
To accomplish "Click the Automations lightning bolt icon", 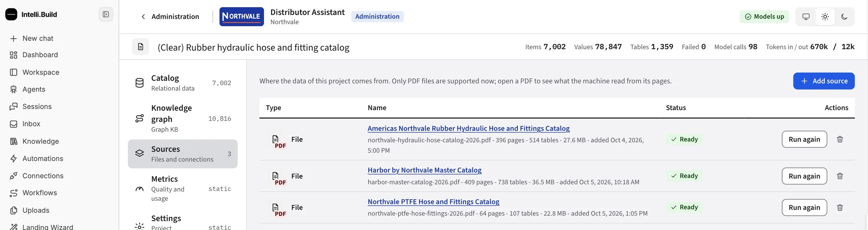I will pos(13,159).
